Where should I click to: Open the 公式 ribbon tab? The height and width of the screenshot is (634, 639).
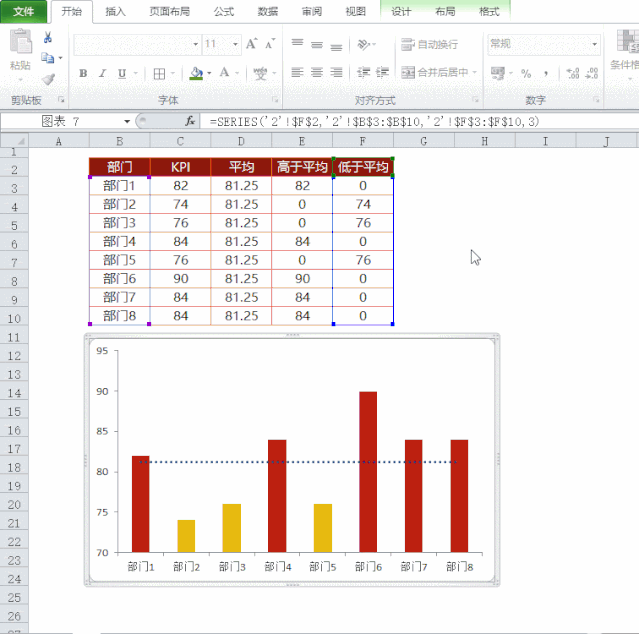[224, 11]
